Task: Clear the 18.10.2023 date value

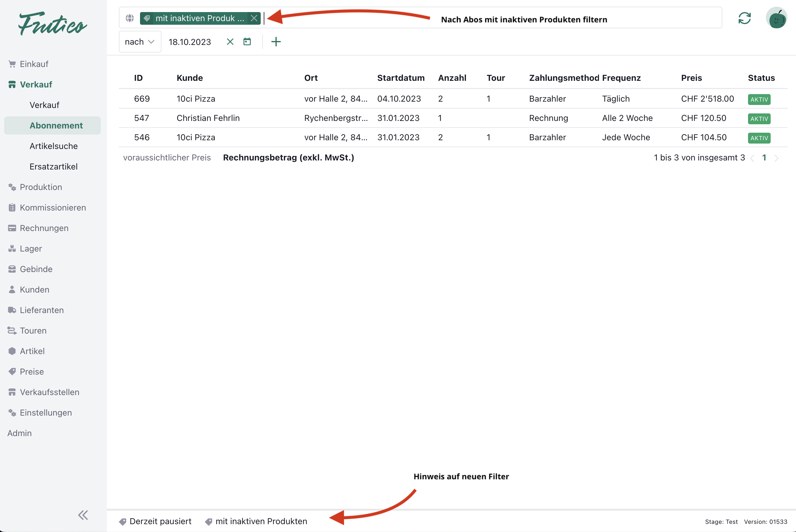Action: [x=230, y=42]
